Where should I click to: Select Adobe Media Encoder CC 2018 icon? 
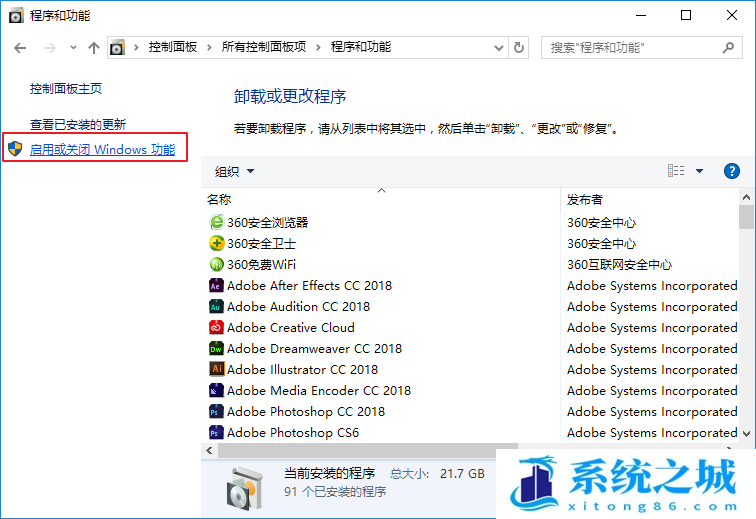coord(216,390)
